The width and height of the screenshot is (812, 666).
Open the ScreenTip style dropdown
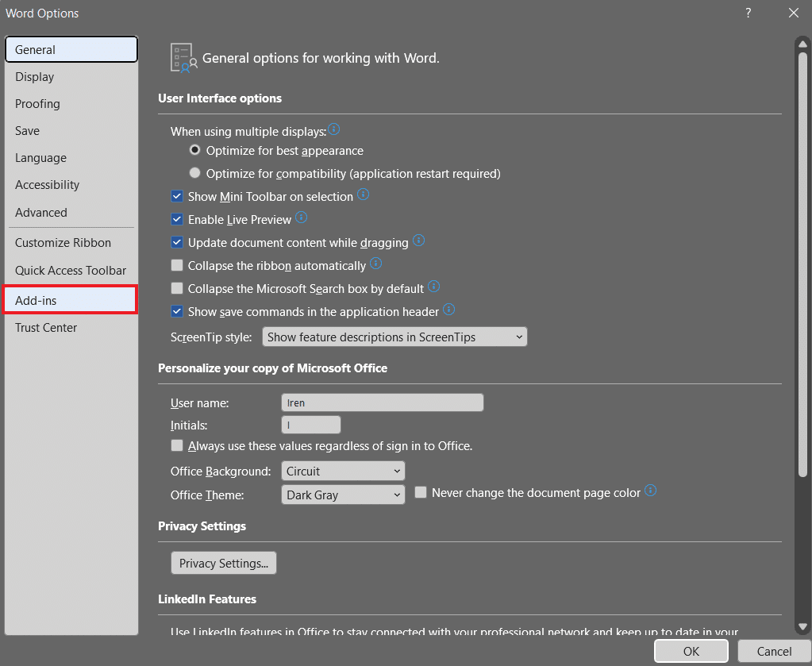394,337
